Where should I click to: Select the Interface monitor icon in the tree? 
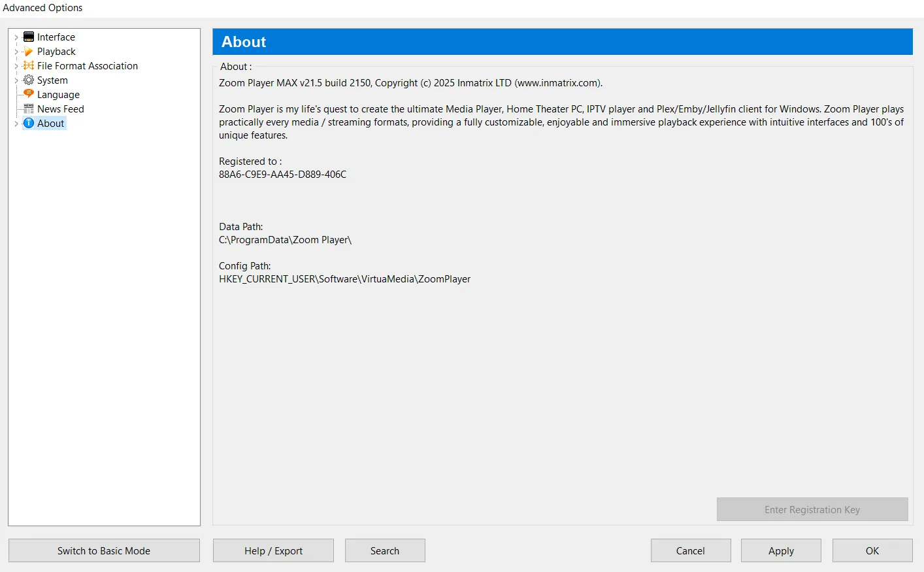(x=29, y=37)
